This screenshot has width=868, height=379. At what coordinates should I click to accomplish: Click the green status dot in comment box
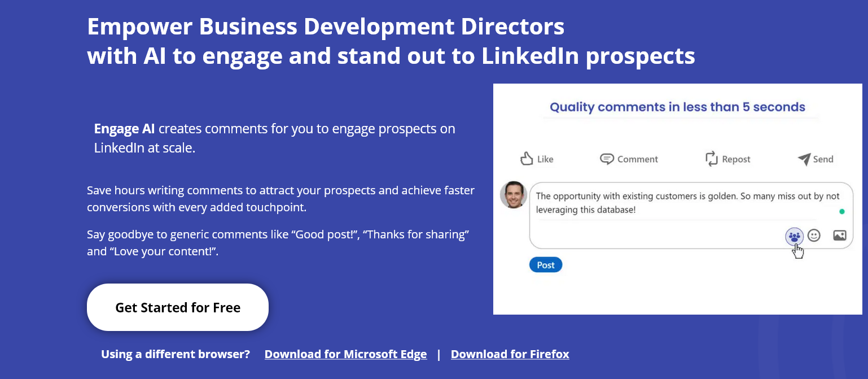pos(842,212)
